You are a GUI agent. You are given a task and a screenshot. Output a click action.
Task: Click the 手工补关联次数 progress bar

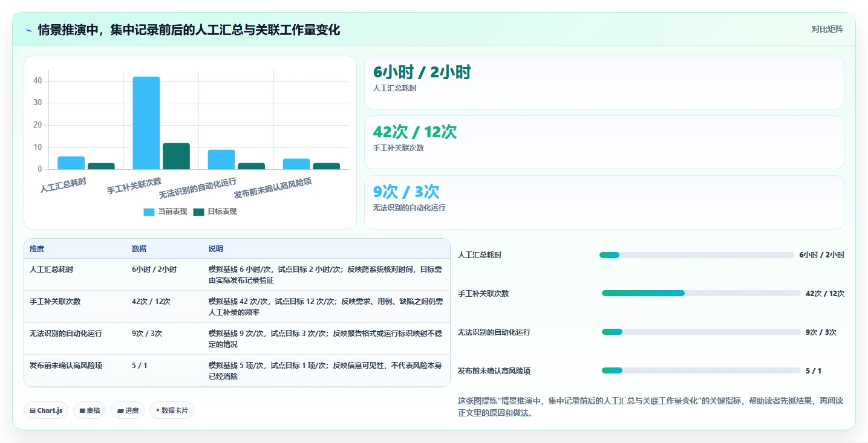[x=701, y=293]
